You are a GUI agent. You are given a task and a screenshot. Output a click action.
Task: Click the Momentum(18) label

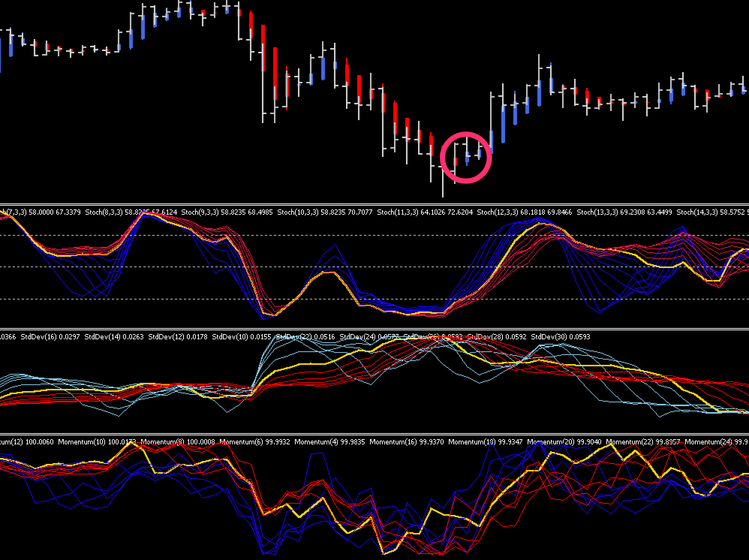click(472, 442)
